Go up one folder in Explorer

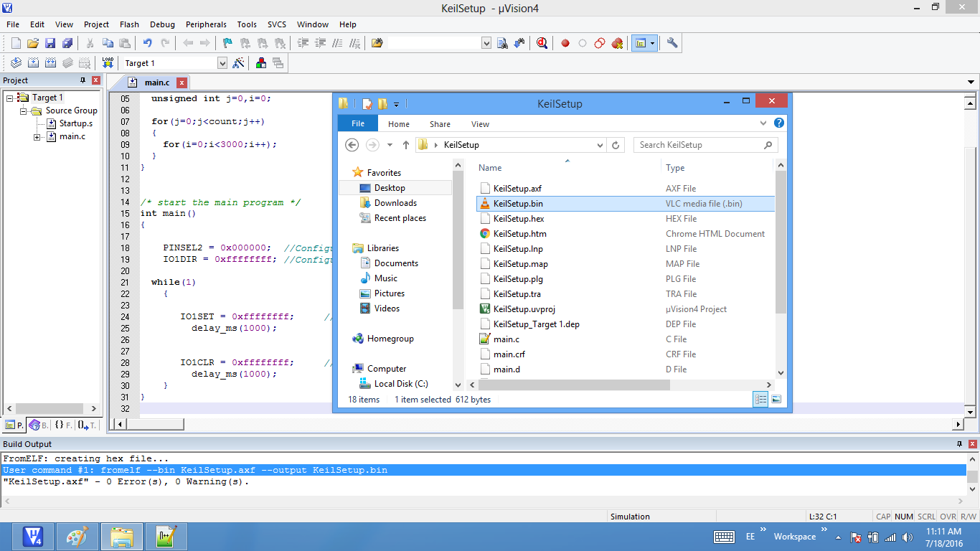406,145
